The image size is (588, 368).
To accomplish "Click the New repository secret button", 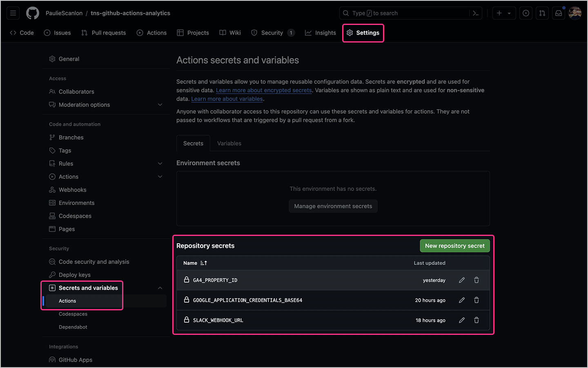I will [454, 246].
